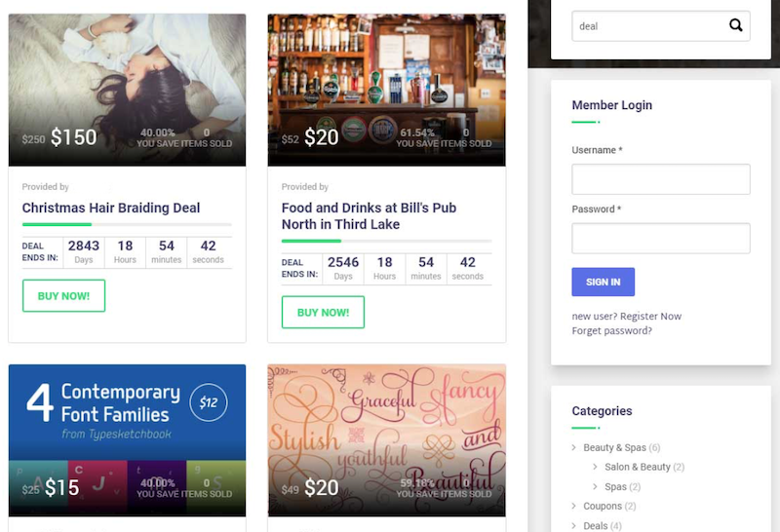The image size is (780, 532).
Task: Focus the Username input field
Action: pyautogui.click(x=660, y=179)
